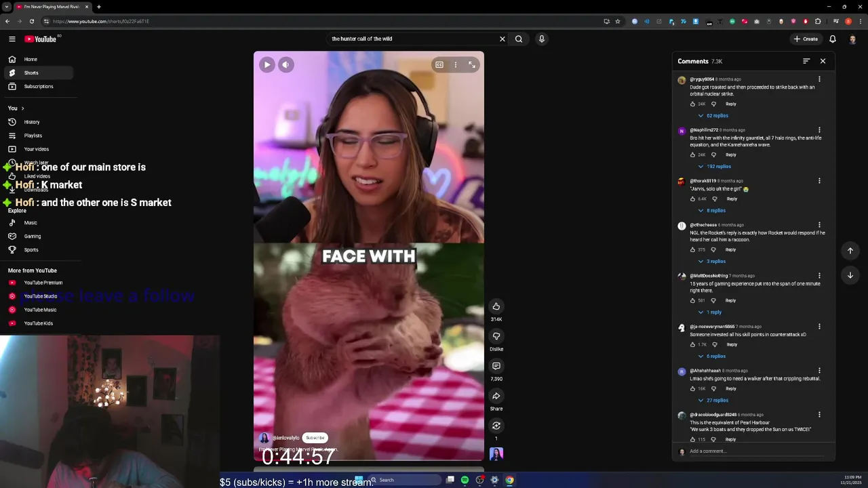
Task: Share the Short
Action: pos(496,396)
